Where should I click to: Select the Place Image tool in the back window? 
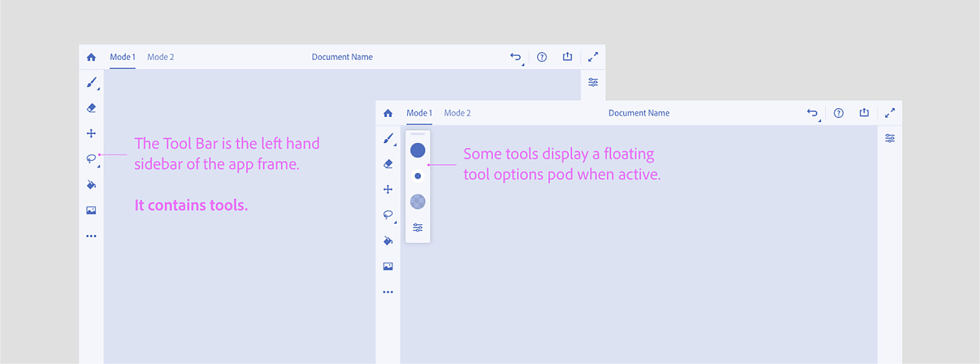coord(91,210)
